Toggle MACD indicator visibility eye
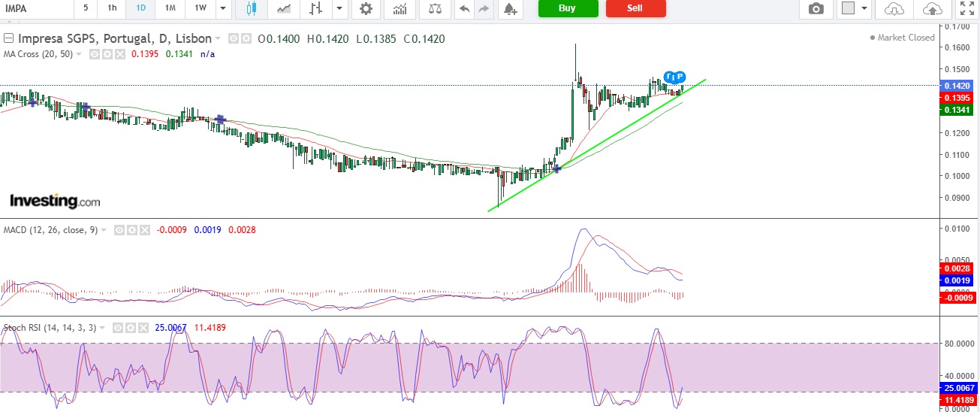The width and height of the screenshot is (980, 412). coord(119,230)
